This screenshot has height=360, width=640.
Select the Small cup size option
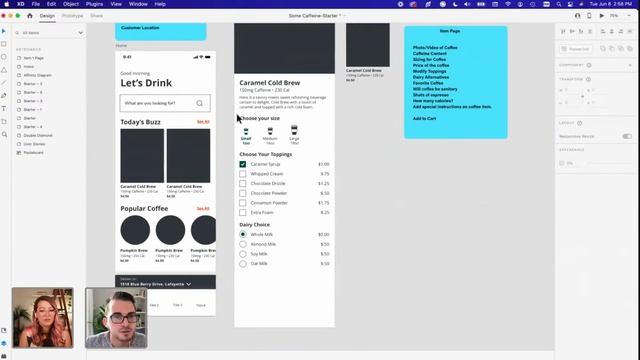(246, 136)
